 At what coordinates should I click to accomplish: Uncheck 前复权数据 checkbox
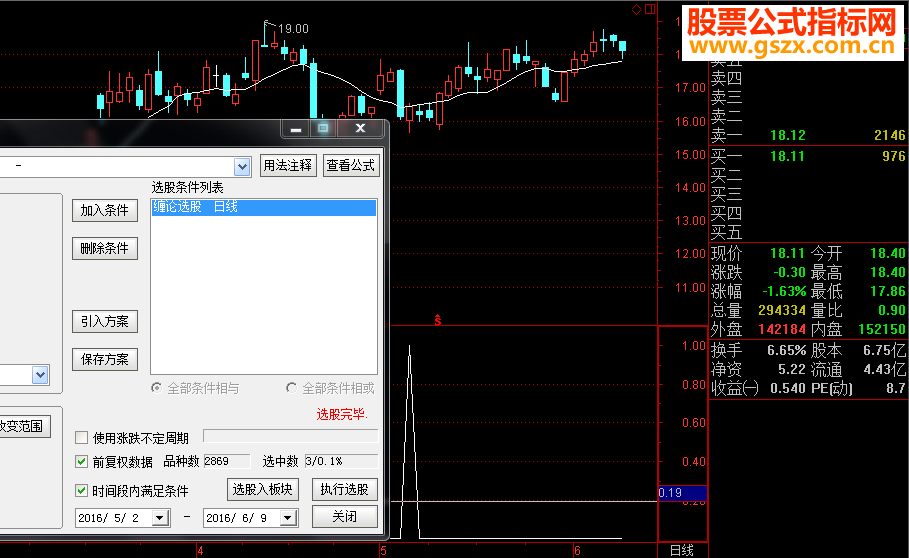pos(82,461)
